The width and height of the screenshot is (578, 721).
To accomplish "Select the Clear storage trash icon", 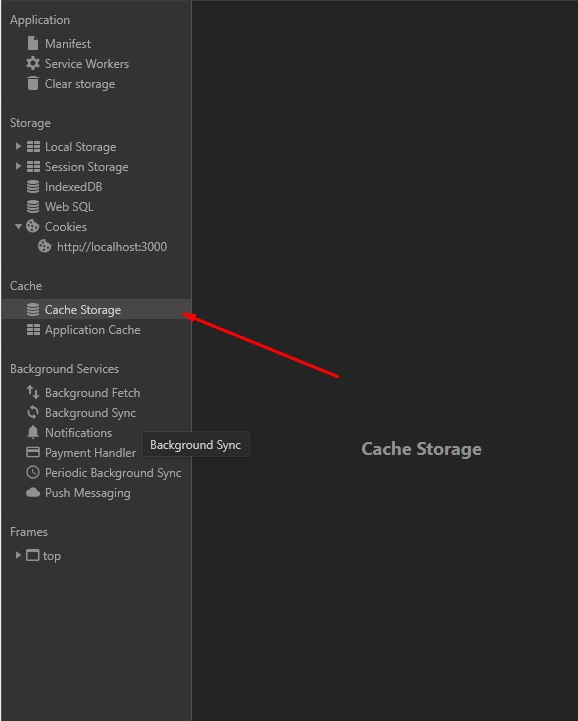I will [x=33, y=83].
